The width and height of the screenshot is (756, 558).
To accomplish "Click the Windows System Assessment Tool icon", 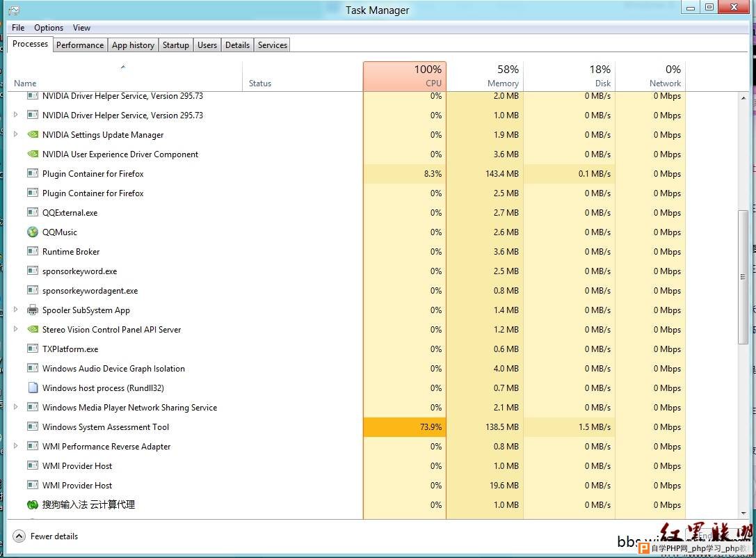I will coord(32,427).
